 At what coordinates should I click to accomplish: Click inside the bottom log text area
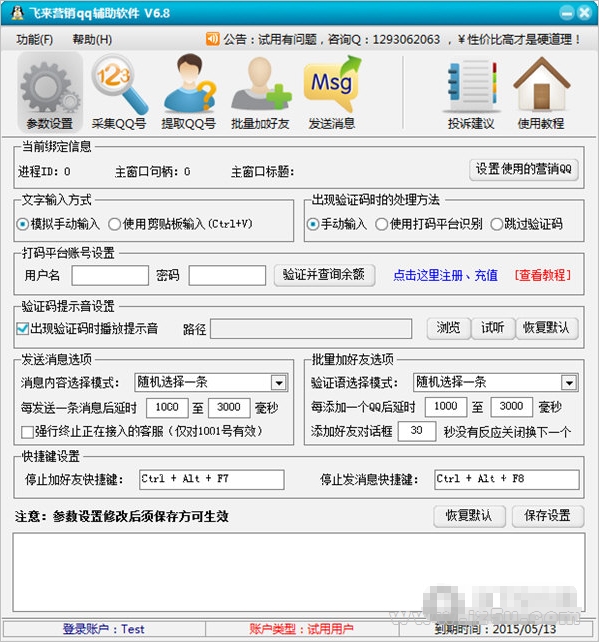pos(298,572)
